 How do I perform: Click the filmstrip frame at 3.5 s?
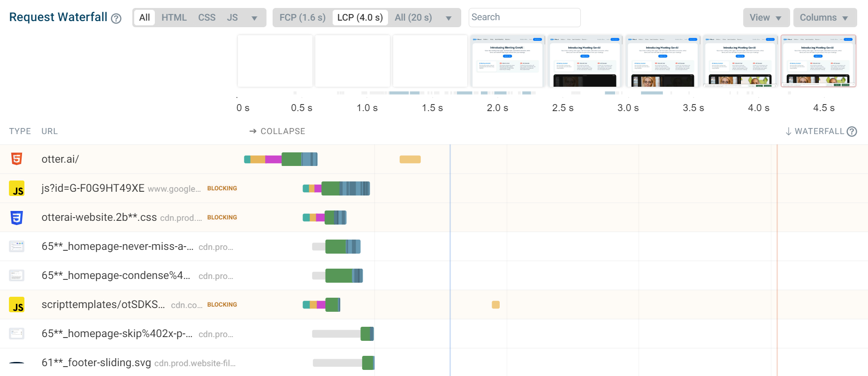point(740,61)
